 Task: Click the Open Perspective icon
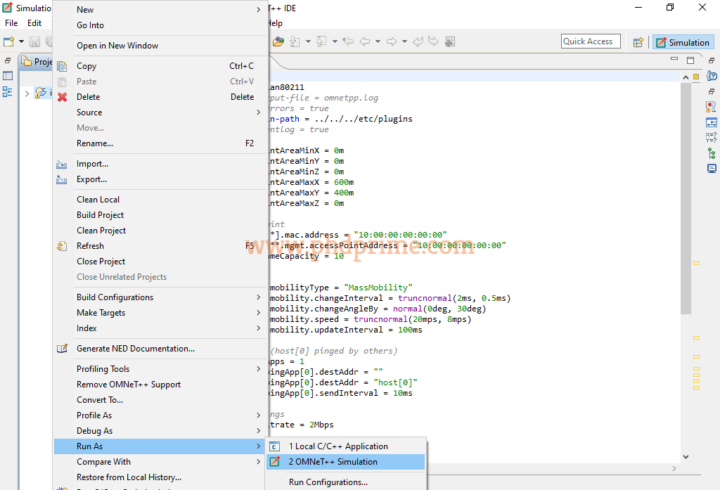pyautogui.click(x=638, y=42)
